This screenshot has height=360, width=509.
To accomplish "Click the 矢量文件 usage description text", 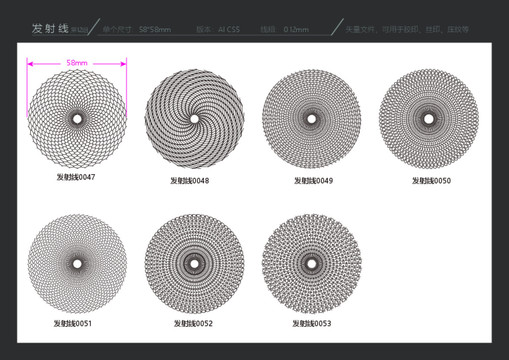I will [407, 29].
